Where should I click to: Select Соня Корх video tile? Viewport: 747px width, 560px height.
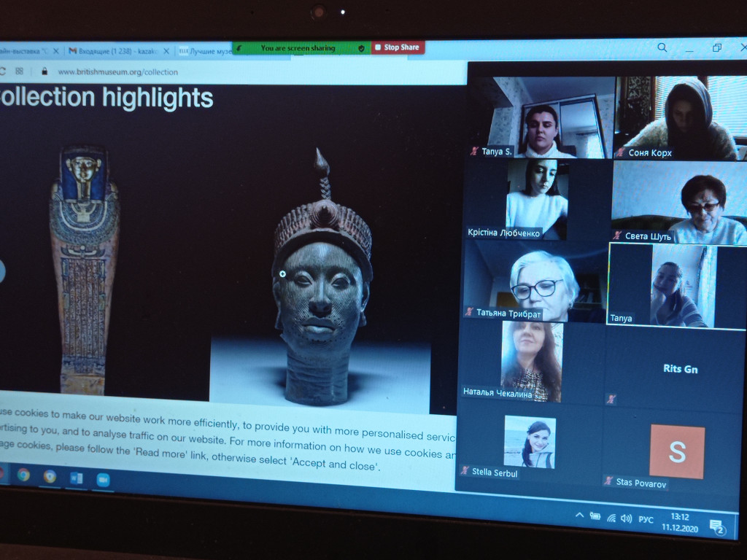coord(681,118)
